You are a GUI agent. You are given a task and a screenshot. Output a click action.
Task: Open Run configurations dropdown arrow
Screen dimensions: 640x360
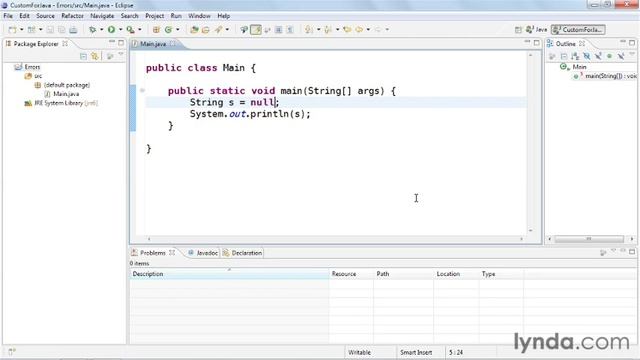[120, 30]
